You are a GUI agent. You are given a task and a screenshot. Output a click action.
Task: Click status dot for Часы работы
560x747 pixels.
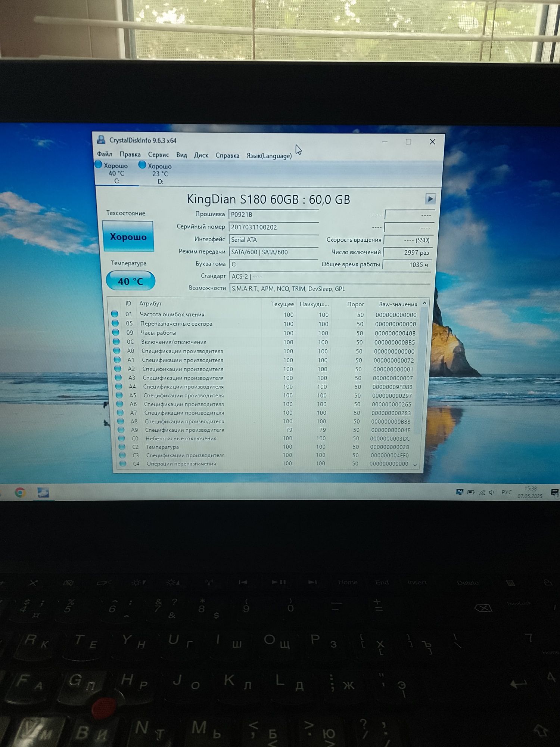[115, 332]
